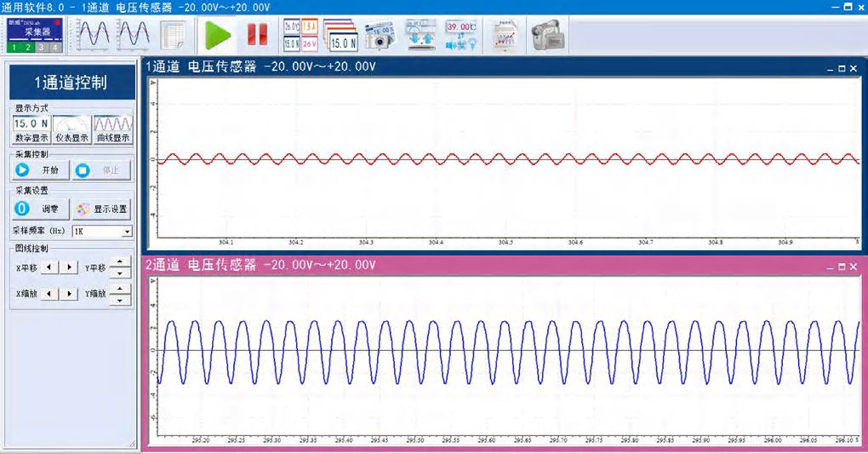
Task: Switch to 曲线显示 curve display mode
Action: tap(113, 129)
